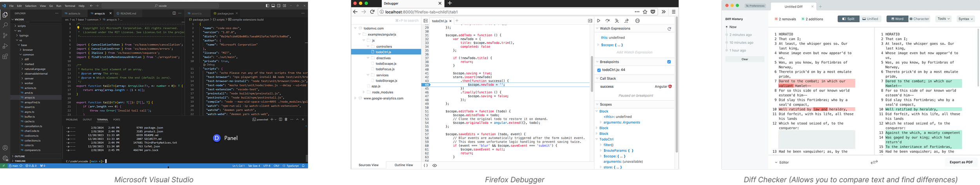This screenshot has height=185, width=980.
Task: Select Word diff mode in Diff Checker
Action: [x=897, y=19]
